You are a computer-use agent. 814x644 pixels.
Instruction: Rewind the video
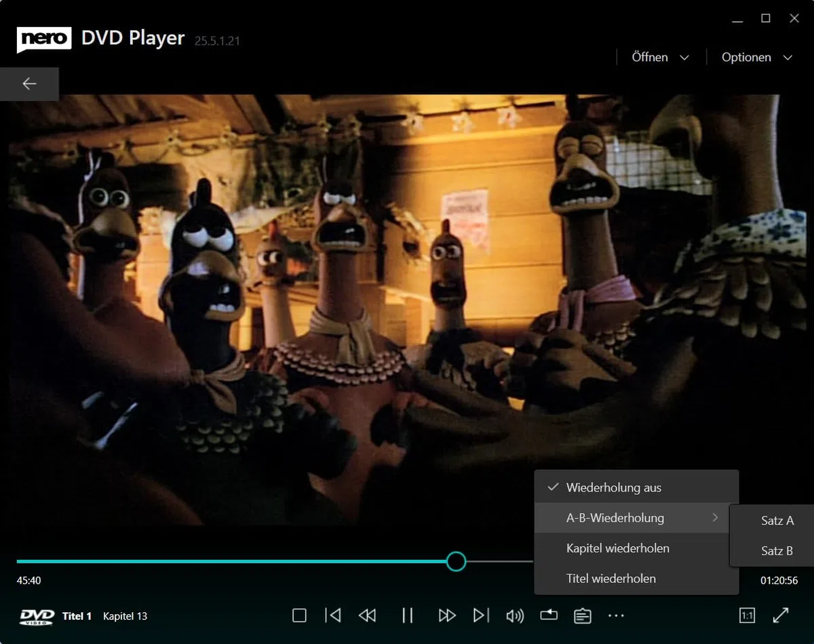pos(367,616)
